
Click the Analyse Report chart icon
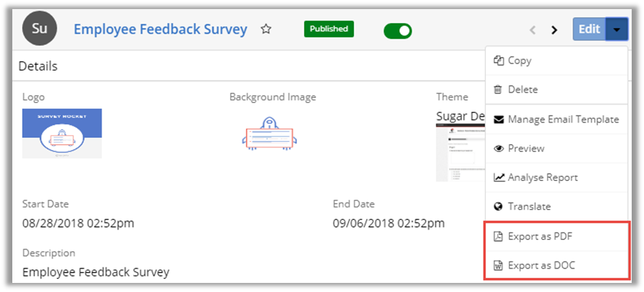(499, 177)
